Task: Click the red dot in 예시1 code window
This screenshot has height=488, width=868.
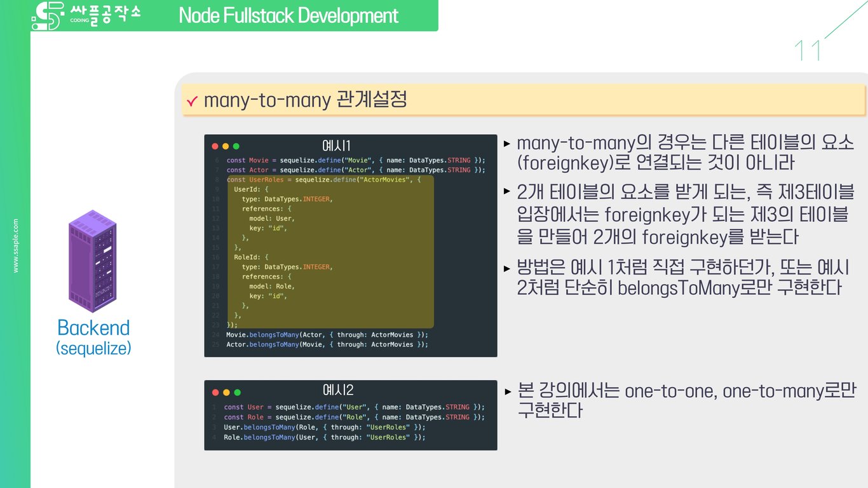Action: [215, 146]
